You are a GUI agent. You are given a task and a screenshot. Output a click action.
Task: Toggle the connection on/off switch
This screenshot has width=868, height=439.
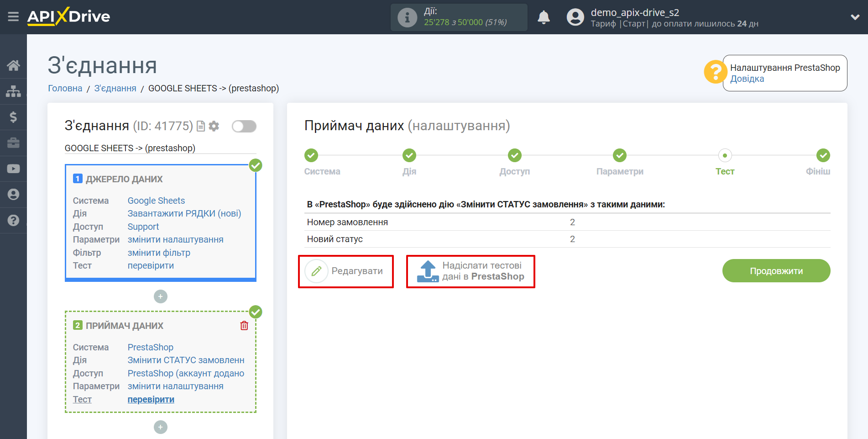point(244,126)
